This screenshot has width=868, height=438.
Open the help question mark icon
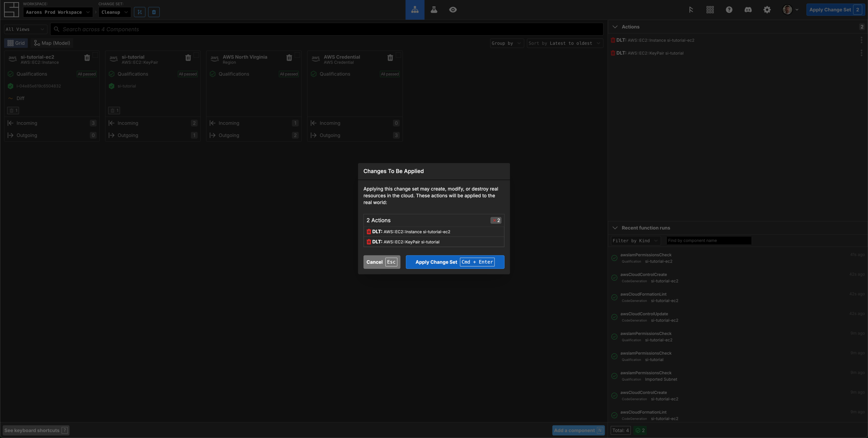(729, 10)
